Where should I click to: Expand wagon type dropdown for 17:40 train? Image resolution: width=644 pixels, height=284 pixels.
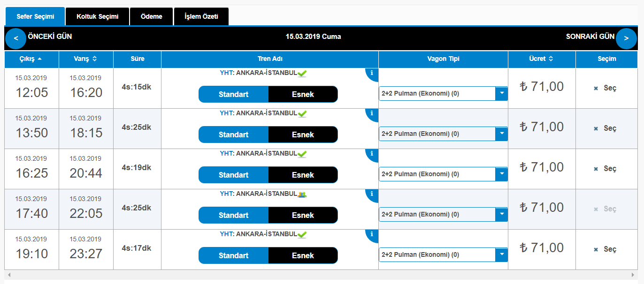tap(501, 215)
